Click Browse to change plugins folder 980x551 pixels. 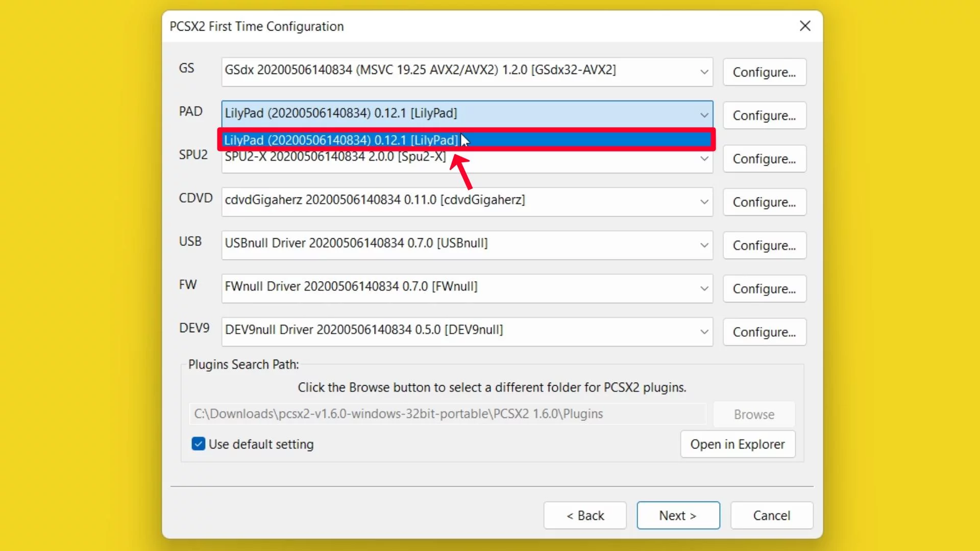[754, 414]
